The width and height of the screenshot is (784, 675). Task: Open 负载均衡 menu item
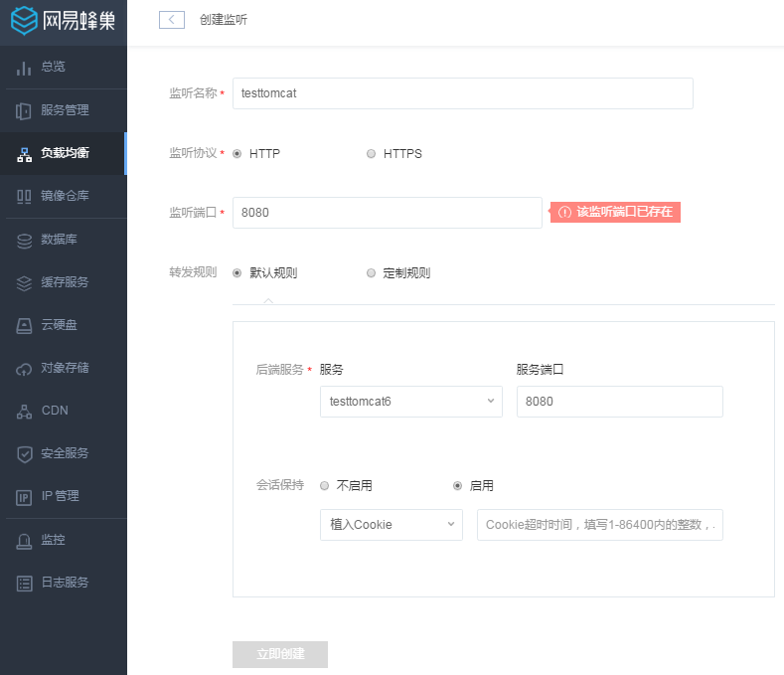(64, 154)
